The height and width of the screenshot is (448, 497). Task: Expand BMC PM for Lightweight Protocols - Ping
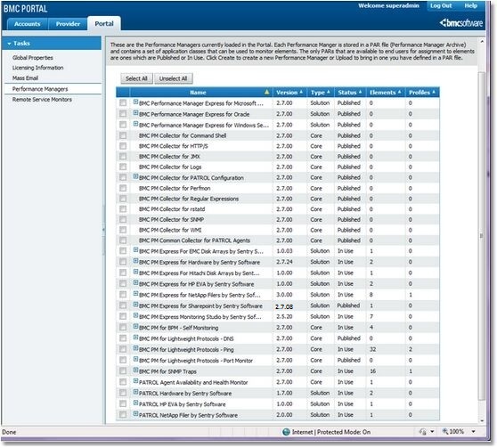(135, 348)
